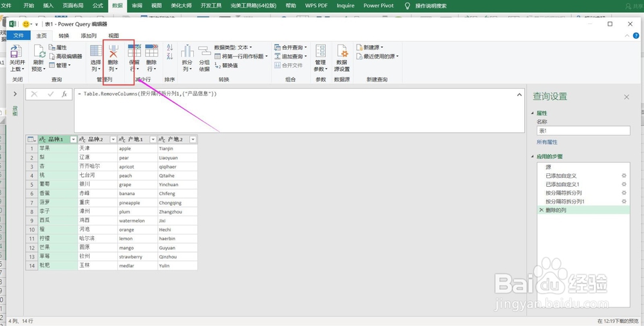Image resolution: width=644 pixels, height=326 pixels.
Task: Open gear for 按分隔符拆分列1 step
Action: pyautogui.click(x=624, y=202)
